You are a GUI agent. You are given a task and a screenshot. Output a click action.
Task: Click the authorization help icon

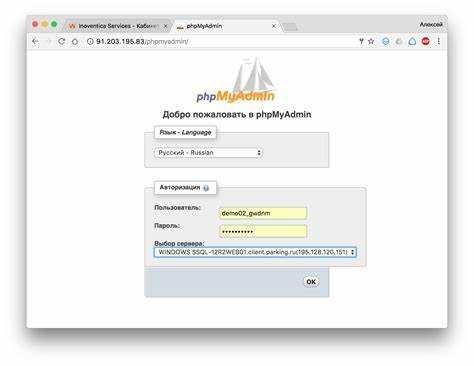(206, 188)
